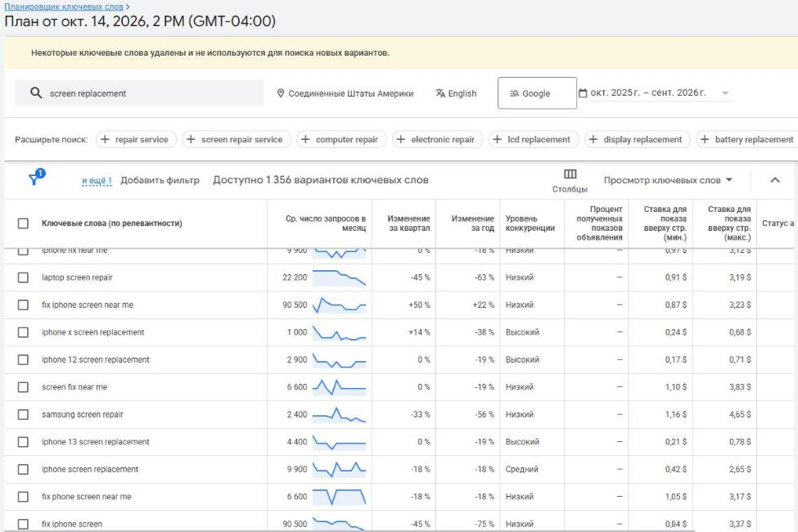
Task: Click the keyword fix iphone screen
Action: [x=72, y=524]
